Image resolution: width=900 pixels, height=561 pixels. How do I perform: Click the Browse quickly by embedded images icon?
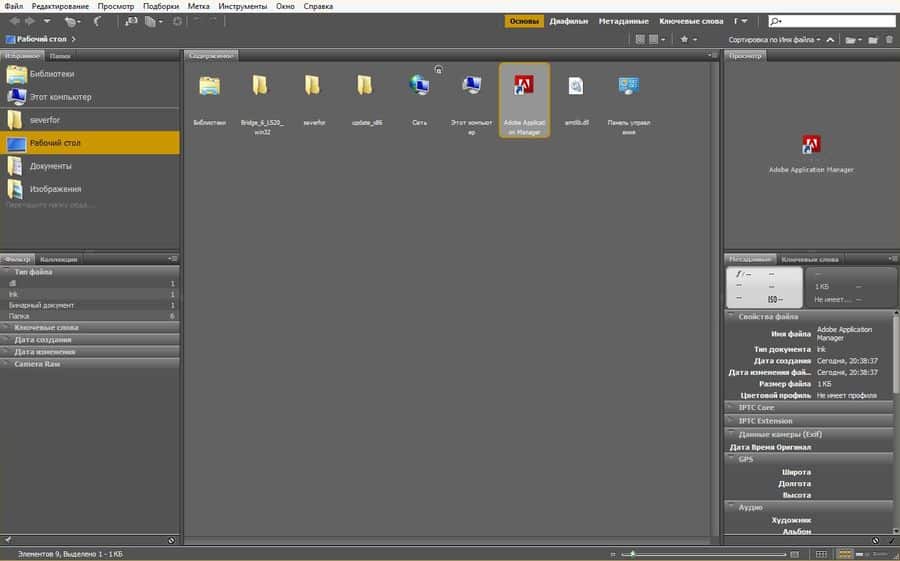(x=639, y=40)
